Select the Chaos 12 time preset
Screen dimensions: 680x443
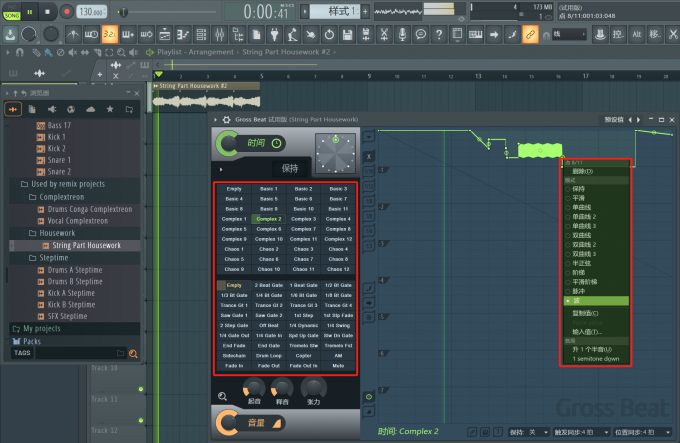point(338,269)
